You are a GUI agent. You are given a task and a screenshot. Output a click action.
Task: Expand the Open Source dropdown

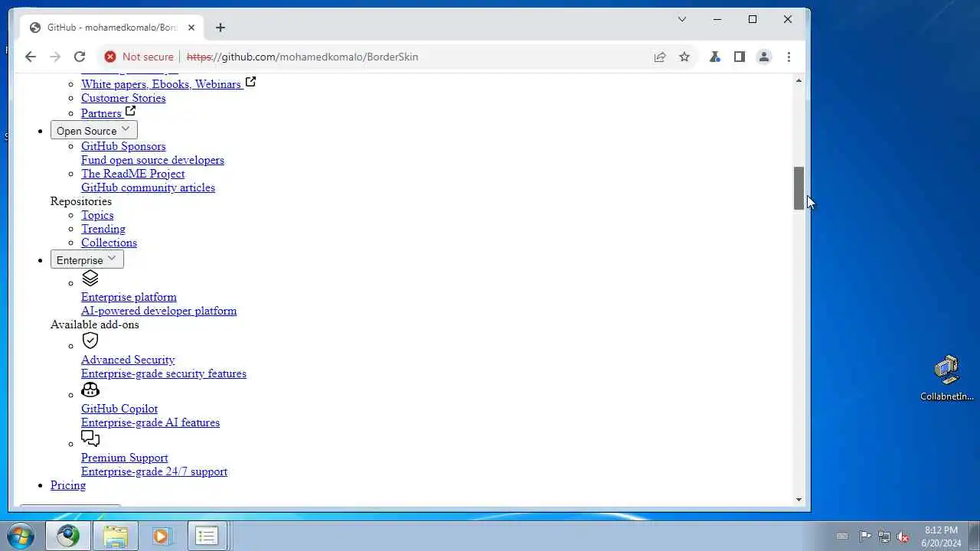point(94,130)
